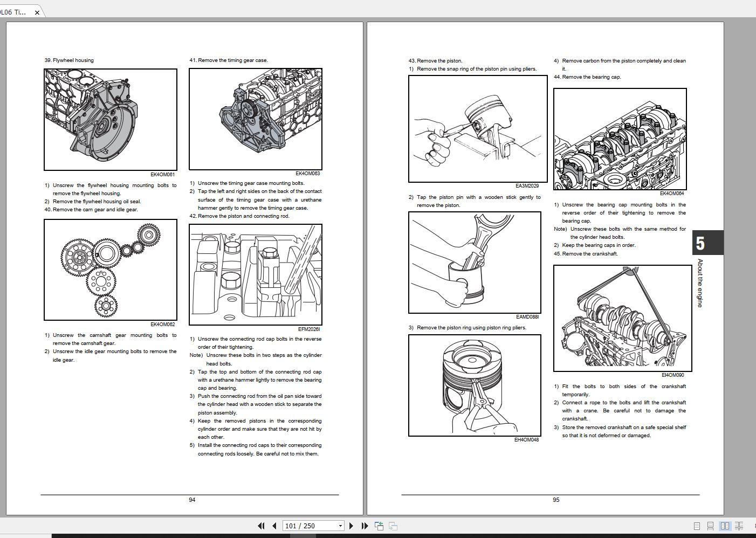This screenshot has height=538, width=756.
Task: Switch to single page view
Action: [x=697, y=526]
